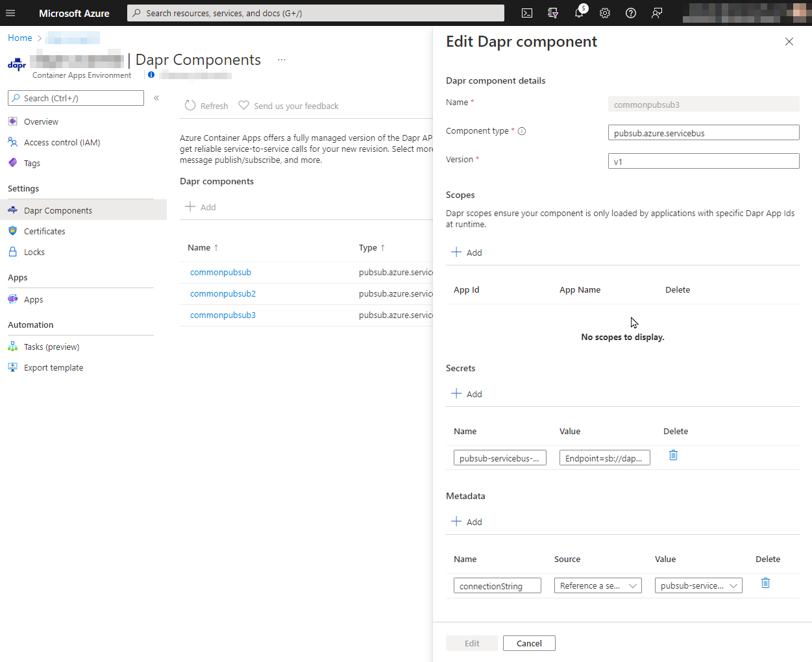The width and height of the screenshot is (812, 662).
Task: Open the notifications bell showing 5 alerts
Action: (578, 13)
